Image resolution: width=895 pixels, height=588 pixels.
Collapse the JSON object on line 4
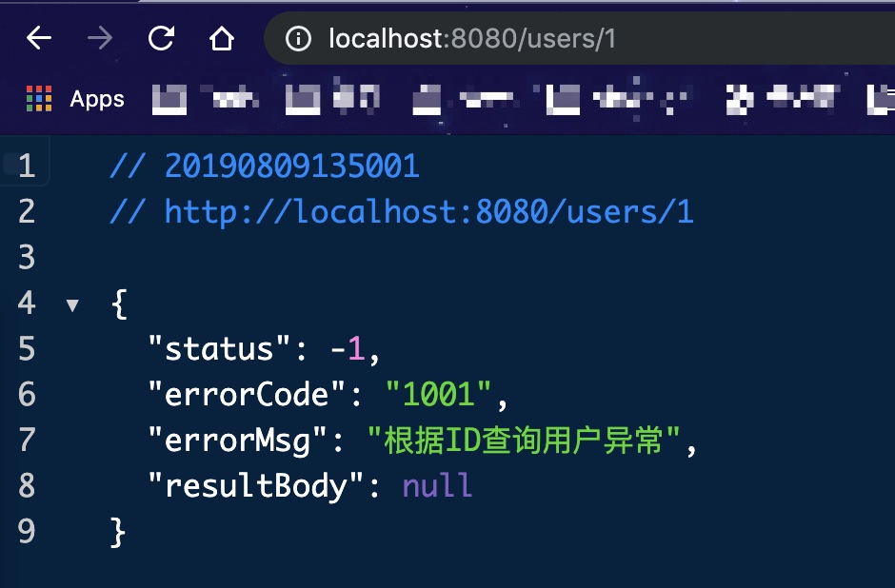(74, 303)
